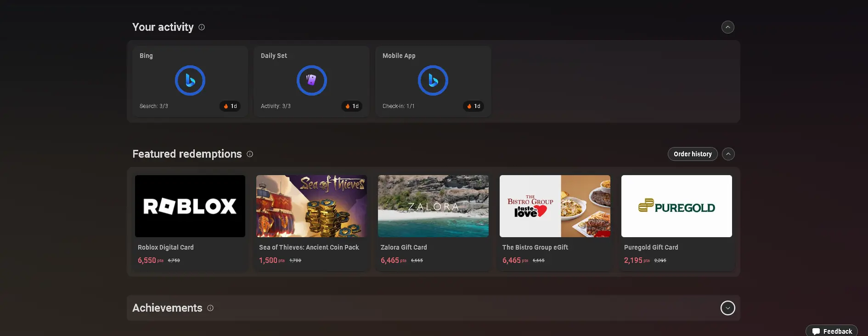Click the 1,500 pts Sea of Thieves price
Image resolution: width=868 pixels, height=336 pixels.
[272, 260]
